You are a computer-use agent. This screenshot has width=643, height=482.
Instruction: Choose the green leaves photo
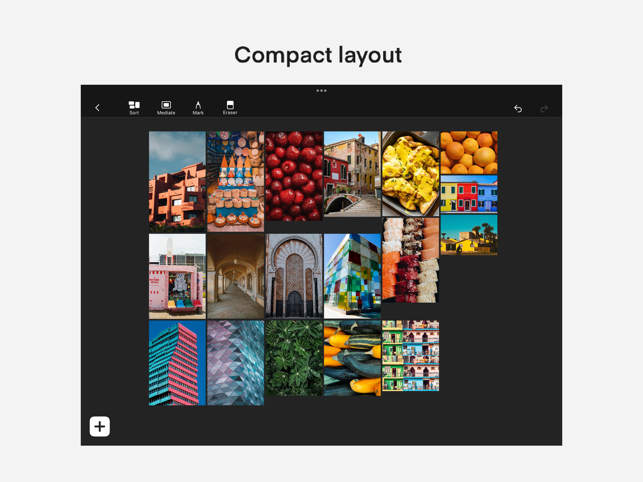(x=294, y=358)
